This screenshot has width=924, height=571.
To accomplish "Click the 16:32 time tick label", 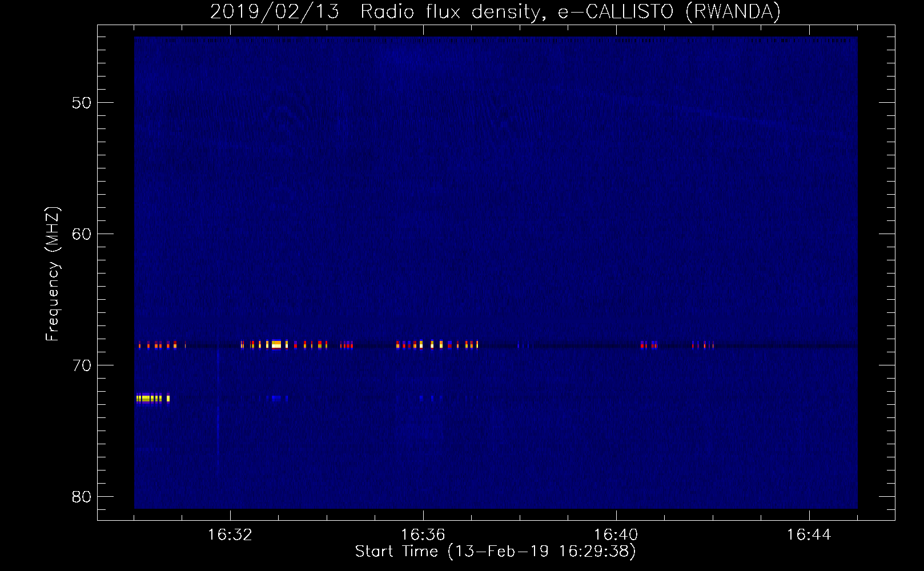I will pos(230,535).
